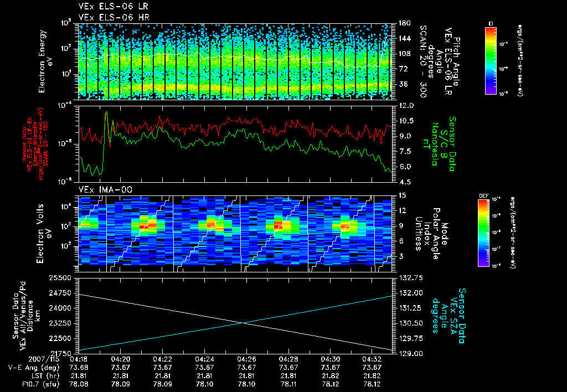Click the 180 pitch angle tick
This screenshot has height=392, width=567.
404,23
